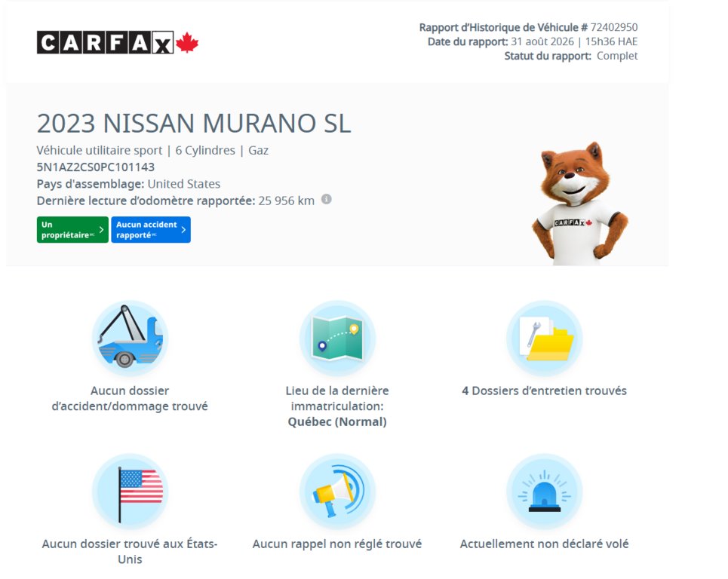Expand chevron on Un propriétaire badge
This screenshot has width=728, height=579.
point(101,230)
